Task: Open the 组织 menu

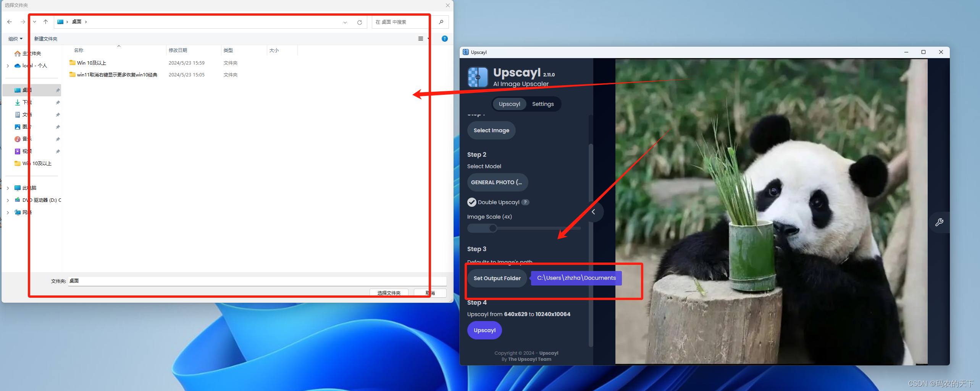Action: tap(16, 39)
